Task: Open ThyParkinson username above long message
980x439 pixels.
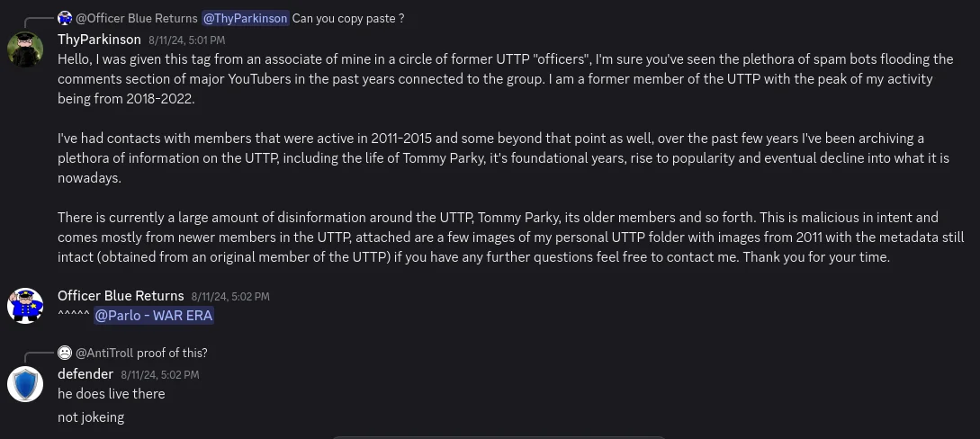Action: [x=99, y=40]
